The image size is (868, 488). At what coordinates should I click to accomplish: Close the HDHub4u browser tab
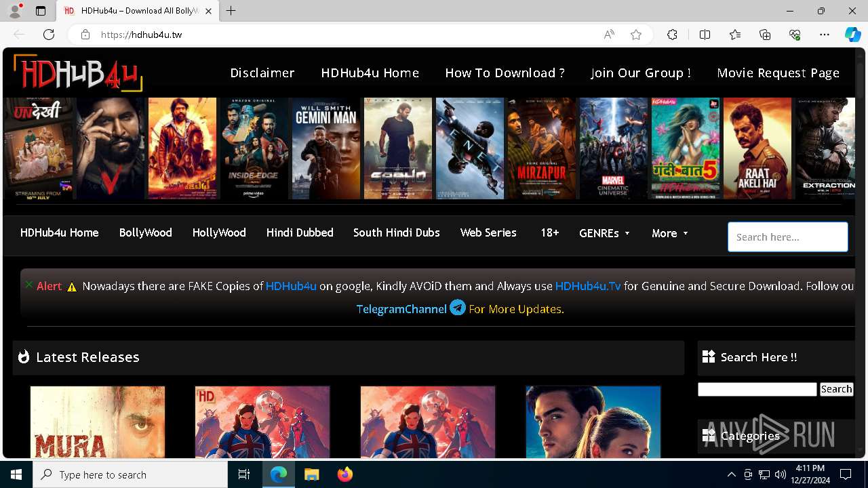(x=208, y=11)
